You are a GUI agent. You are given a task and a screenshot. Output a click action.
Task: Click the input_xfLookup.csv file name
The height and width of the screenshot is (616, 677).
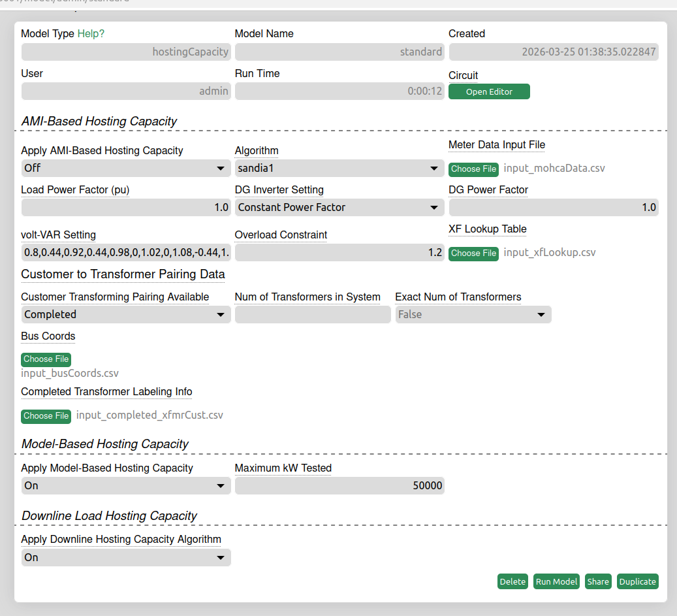pyautogui.click(x=550, y=253)
